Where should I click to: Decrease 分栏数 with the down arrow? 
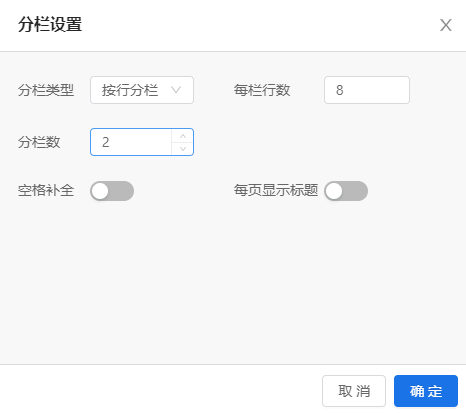183,149
